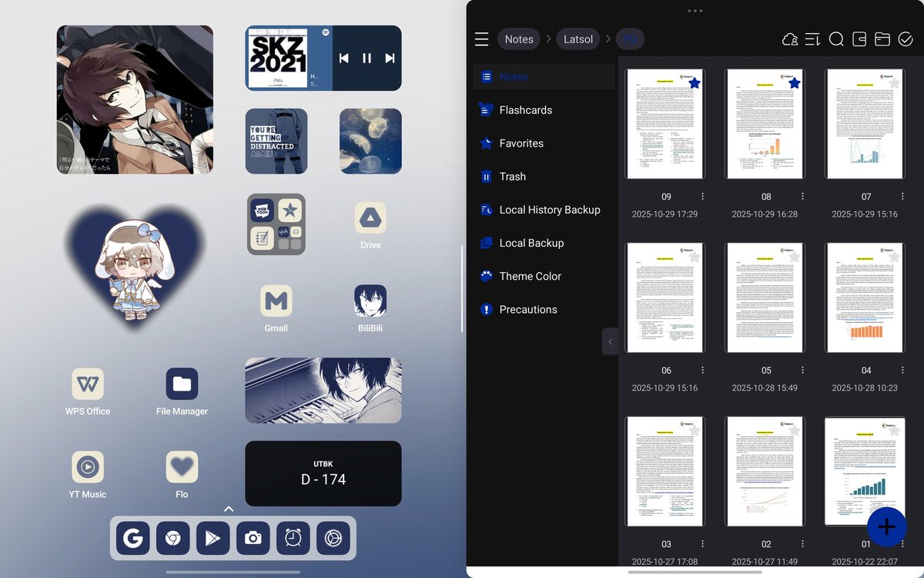Open the search icon in the notes toolbar
Image resolution: width=924 pixels, height=578 pixels.
836,39
